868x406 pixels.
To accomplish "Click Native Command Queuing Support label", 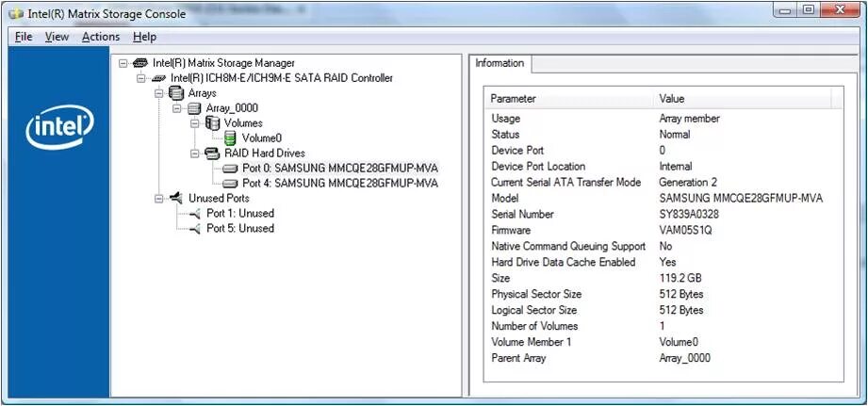I will 568,246.
